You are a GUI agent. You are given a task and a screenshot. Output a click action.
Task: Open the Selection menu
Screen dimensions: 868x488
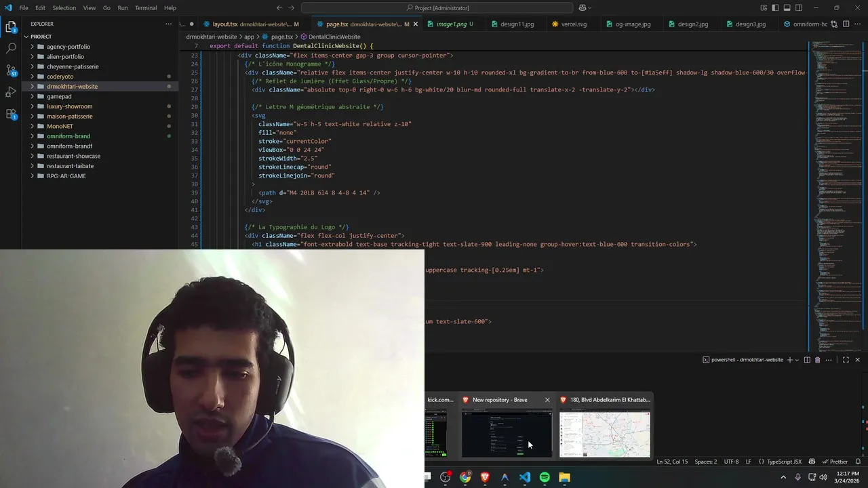[x=64, y=7]
